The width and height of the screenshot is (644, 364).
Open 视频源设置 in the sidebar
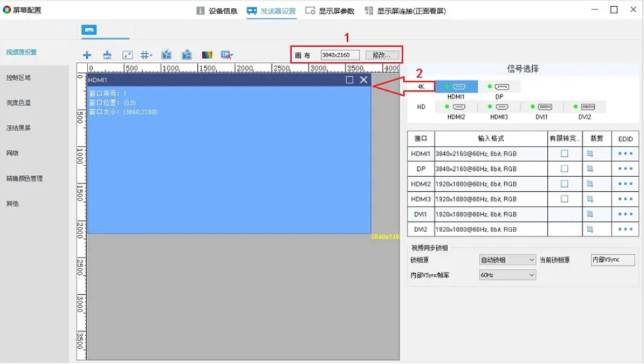[22, 52]
